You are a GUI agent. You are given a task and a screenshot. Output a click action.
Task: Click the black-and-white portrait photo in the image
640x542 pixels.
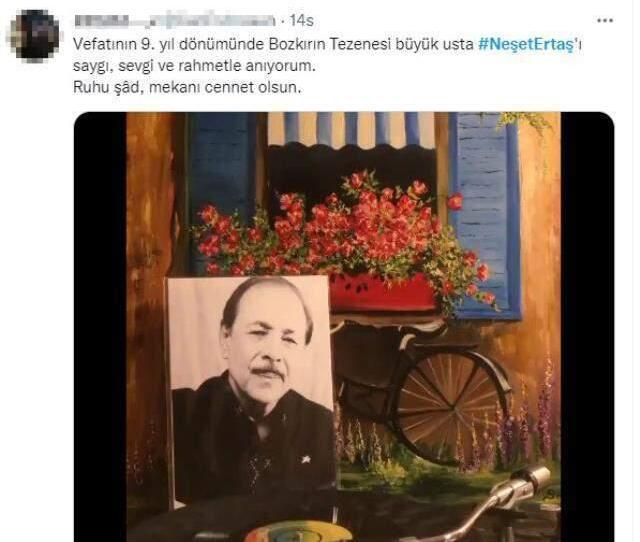point(252,392)
